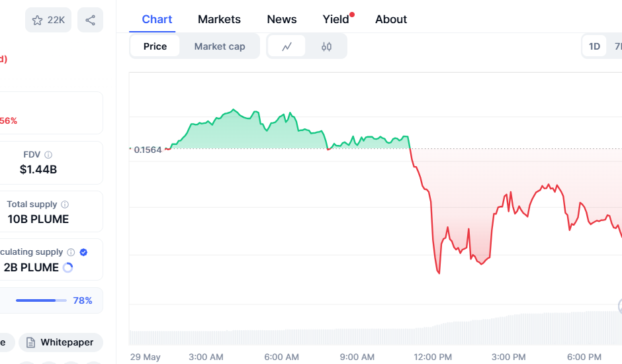The height and width of the screenshot is (364, 622).
Task: Add coin to watchlist via star button
Action: (x=48, y=20)
